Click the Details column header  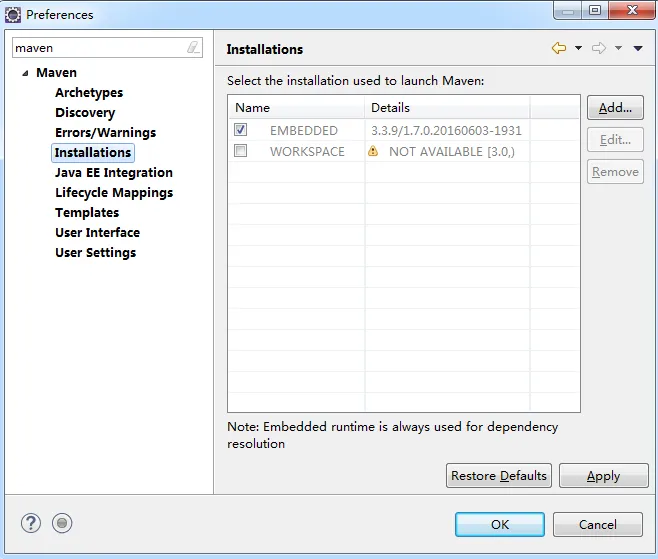(x=447, y=107)
